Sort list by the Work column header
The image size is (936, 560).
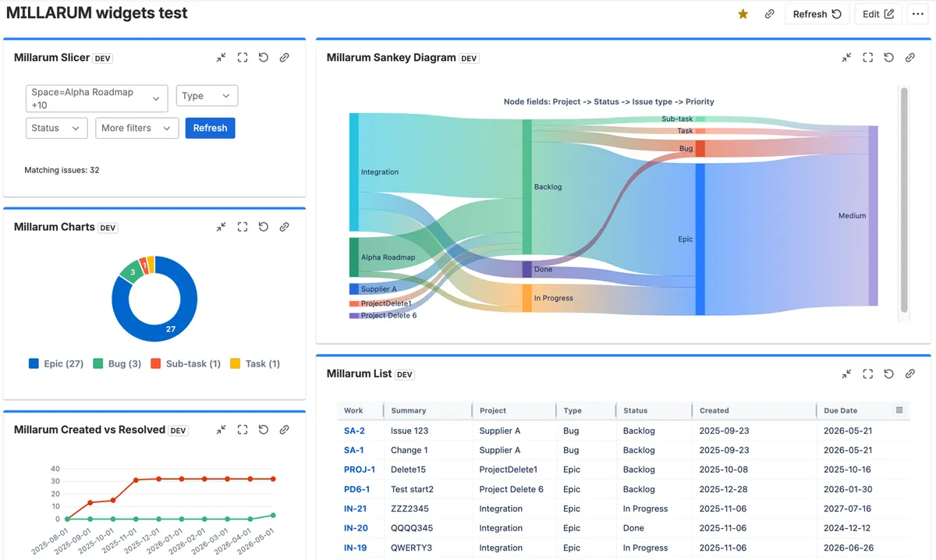(x=353, y=410)
